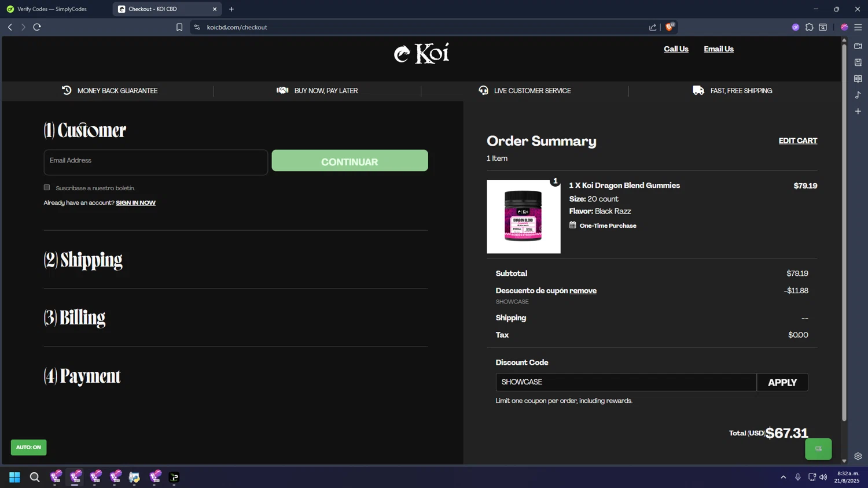Open the browser profile avatar
The image size is (868, 488).
pyautogui.click(x=844, y=27)
